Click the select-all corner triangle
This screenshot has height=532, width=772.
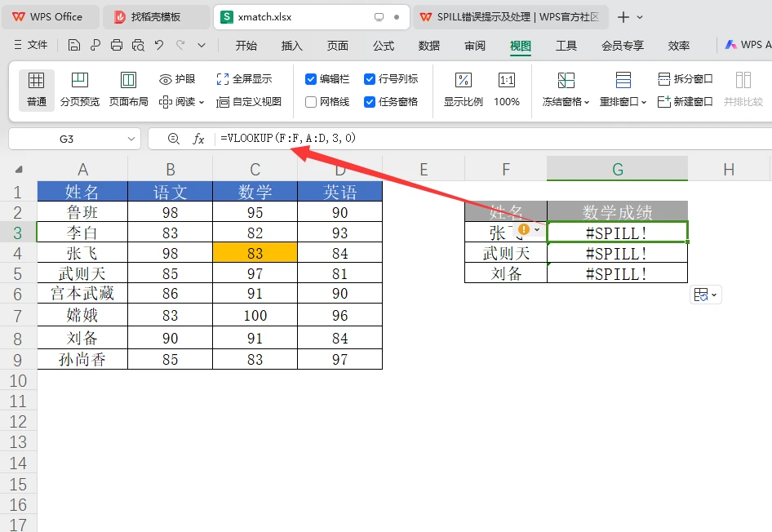[19, 169]
